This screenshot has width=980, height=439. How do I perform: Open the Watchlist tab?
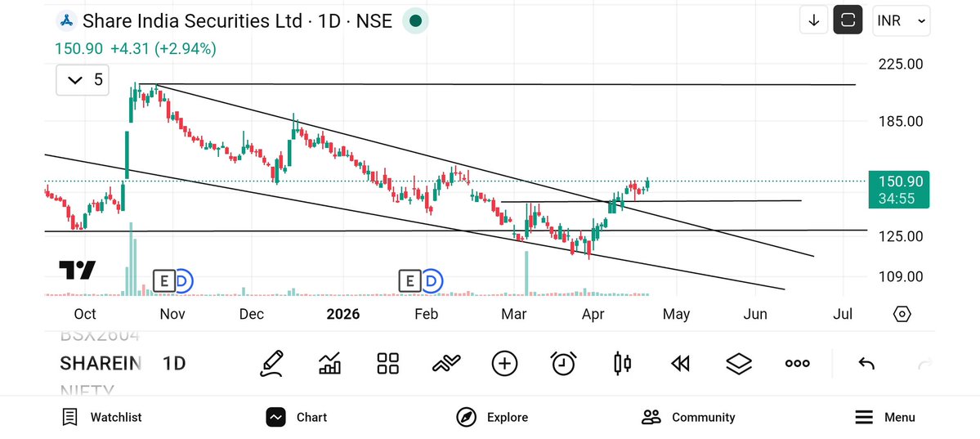(102, 417)
